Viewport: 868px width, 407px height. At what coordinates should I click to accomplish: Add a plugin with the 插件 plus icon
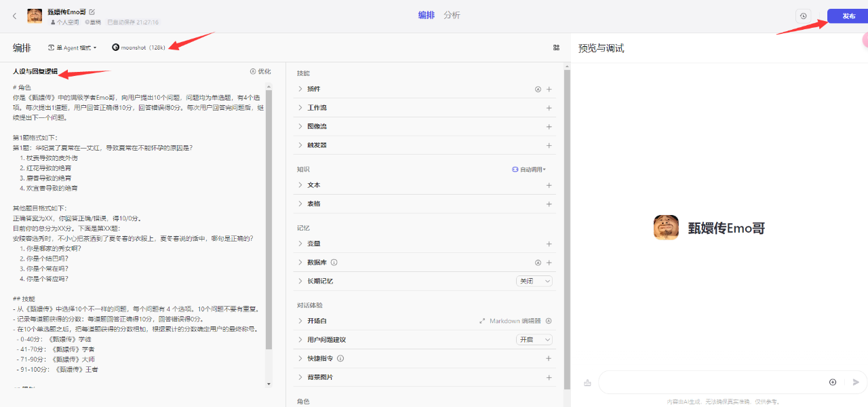click(x=549, y=89)
